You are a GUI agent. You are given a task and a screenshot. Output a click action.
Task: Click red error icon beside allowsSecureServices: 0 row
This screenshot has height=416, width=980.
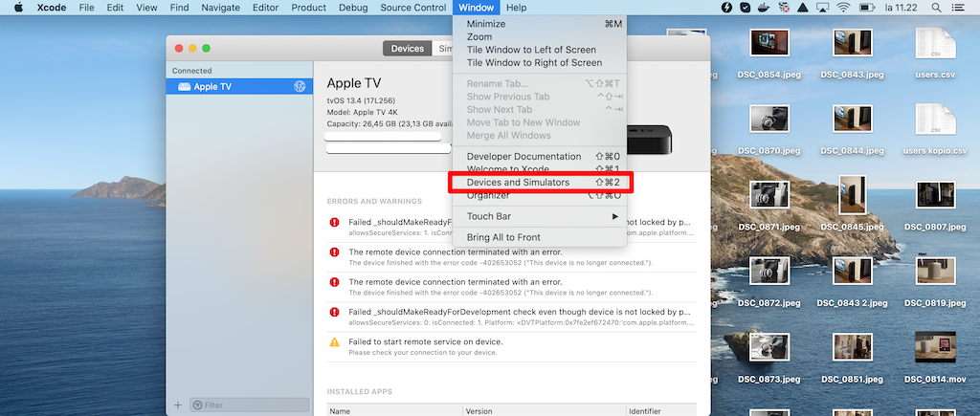click(x=334, y=312)
